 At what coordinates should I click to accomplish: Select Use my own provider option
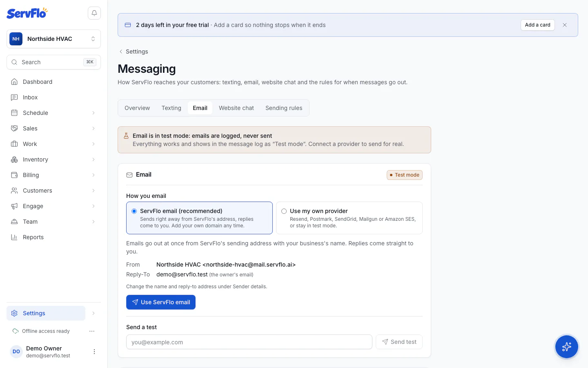coord(349,218)
